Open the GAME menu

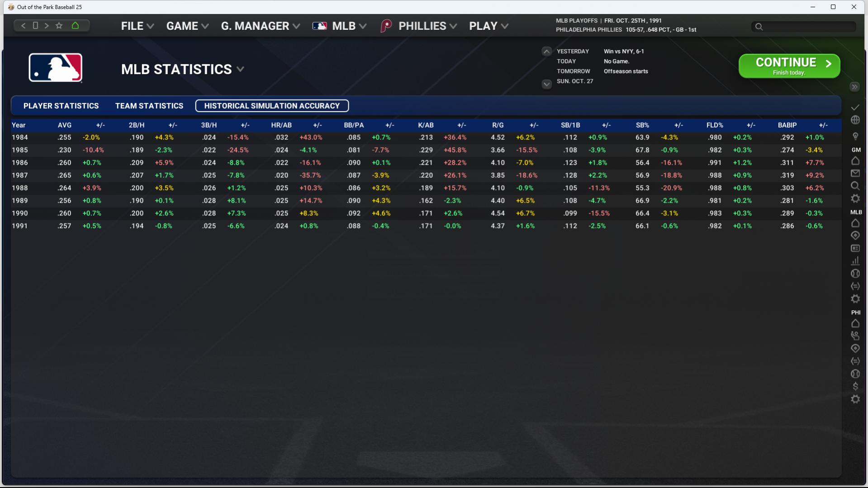(188, 26)
